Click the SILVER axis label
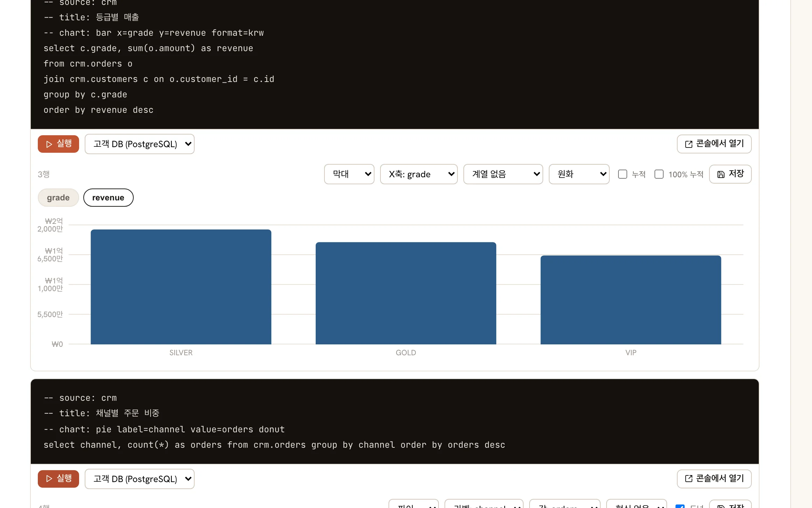The image size is (812, 508). tap(181, 353)
